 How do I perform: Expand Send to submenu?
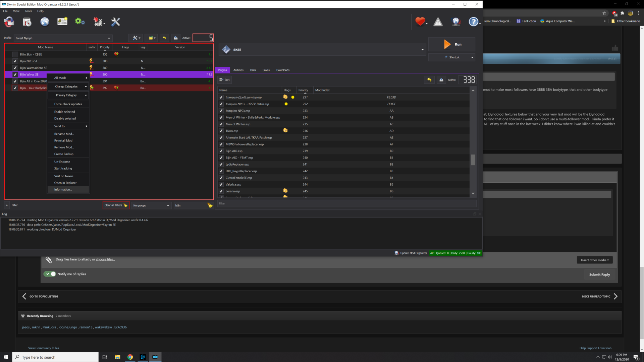[68, 126]
